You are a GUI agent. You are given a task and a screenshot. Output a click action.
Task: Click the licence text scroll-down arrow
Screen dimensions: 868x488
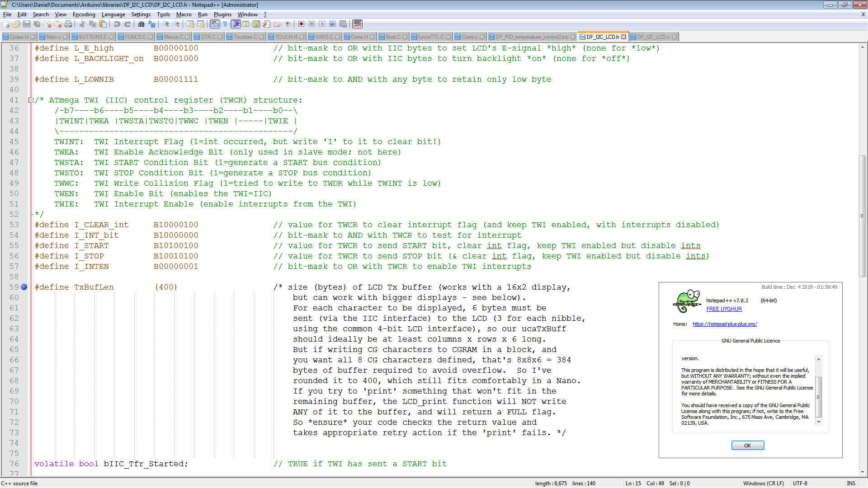click(818, 422)
